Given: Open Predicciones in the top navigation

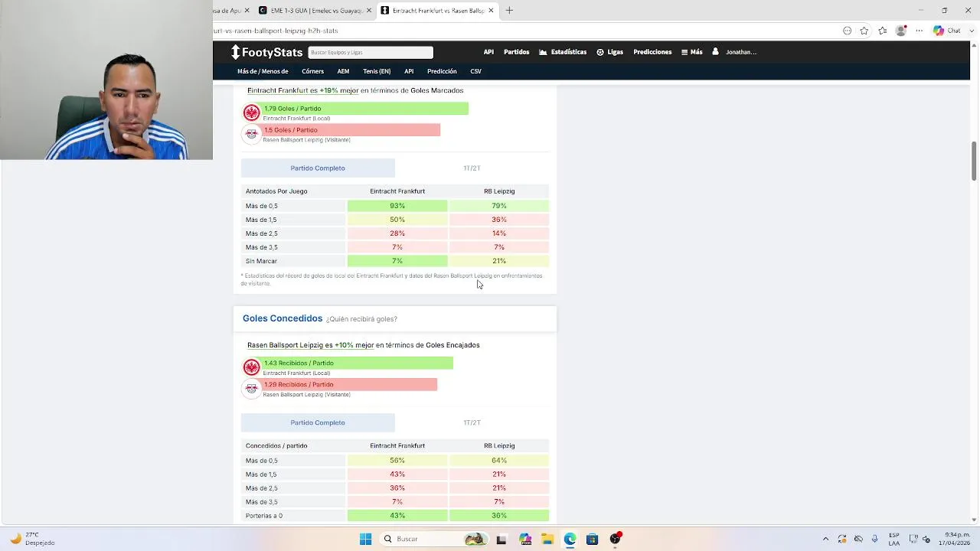Looking at the screenshot, I should (x=652, y=52).
